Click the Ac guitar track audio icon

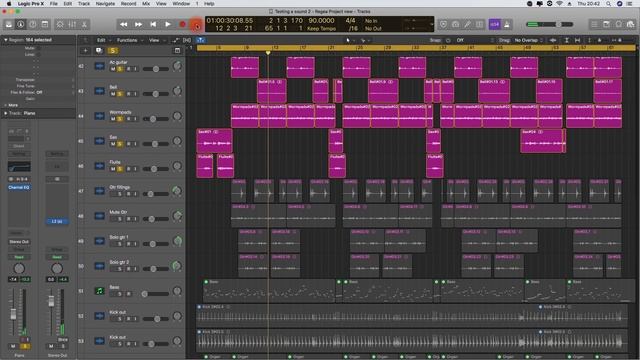tap(99, 66)
